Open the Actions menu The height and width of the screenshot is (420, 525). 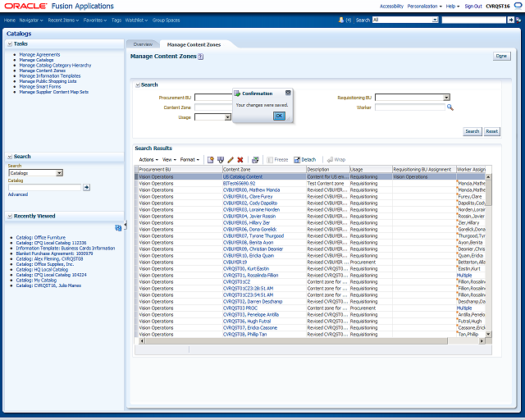click(x=148, y=160)
